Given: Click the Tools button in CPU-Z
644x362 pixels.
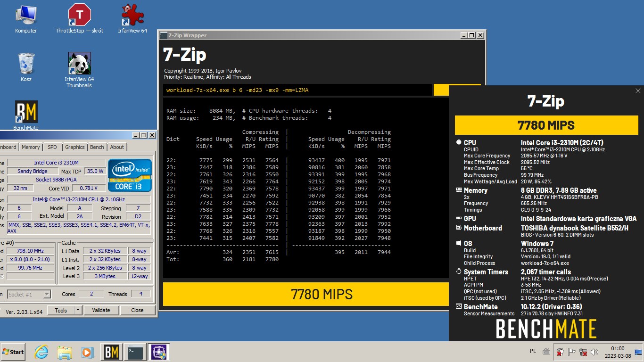Looking at the screenshot, I should point(61,310).
